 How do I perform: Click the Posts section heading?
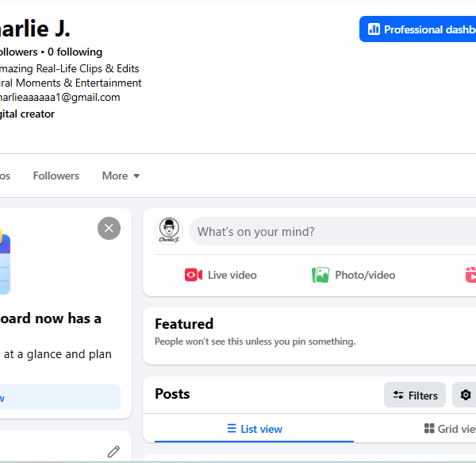pyautogui.click(x=172, y=394)
